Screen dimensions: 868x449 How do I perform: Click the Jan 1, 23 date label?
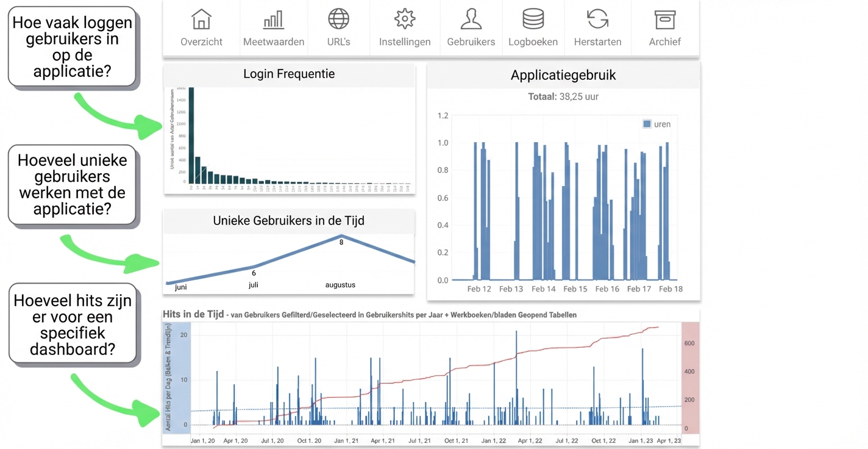pyautogui.click(x=640, y=440)
